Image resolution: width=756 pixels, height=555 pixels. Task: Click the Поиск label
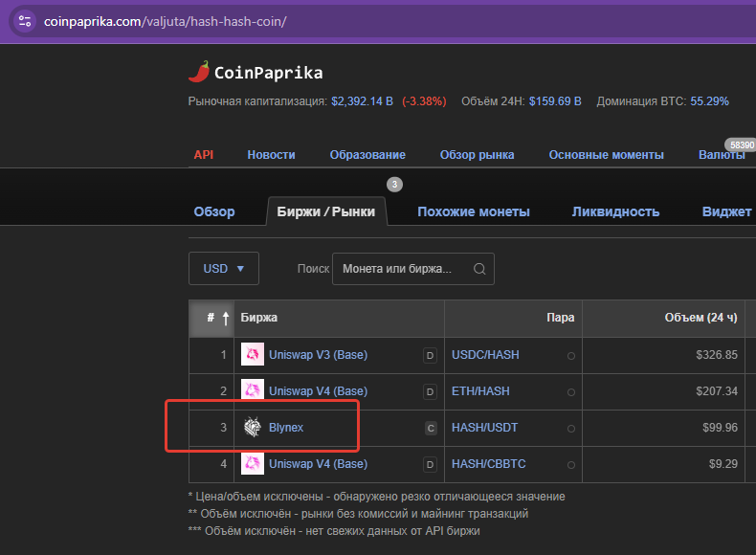(x=313, y=269)
